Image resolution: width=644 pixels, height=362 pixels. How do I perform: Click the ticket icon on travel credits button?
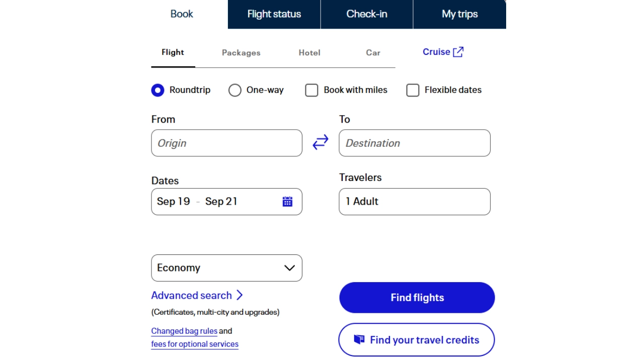pos(359,339)
